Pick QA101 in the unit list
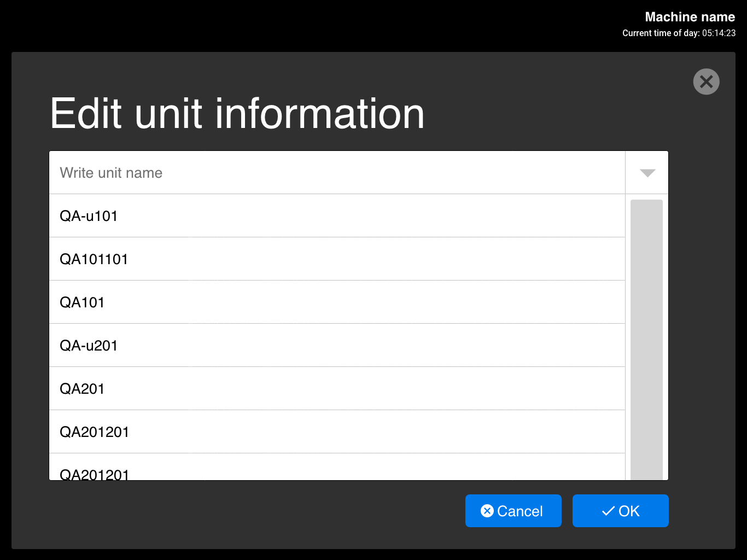Viewport: 747px width, 560px height. [336, 302]
